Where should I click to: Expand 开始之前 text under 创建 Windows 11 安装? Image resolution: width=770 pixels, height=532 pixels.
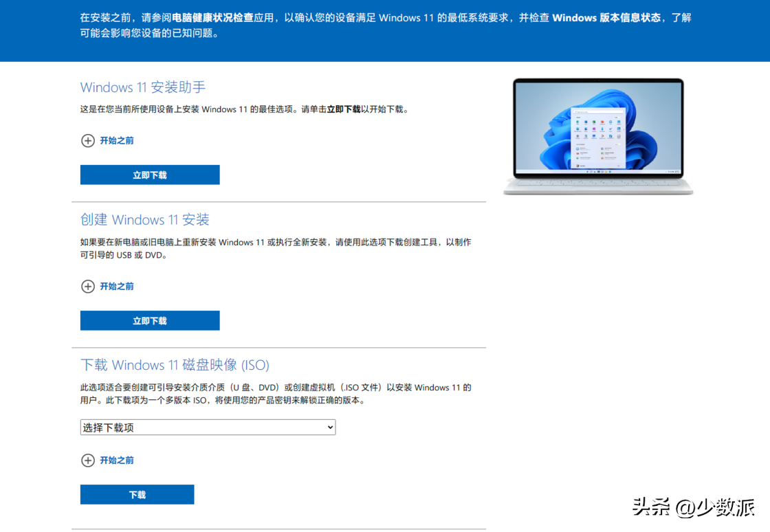pyautogui.click(x=117, y=287)
